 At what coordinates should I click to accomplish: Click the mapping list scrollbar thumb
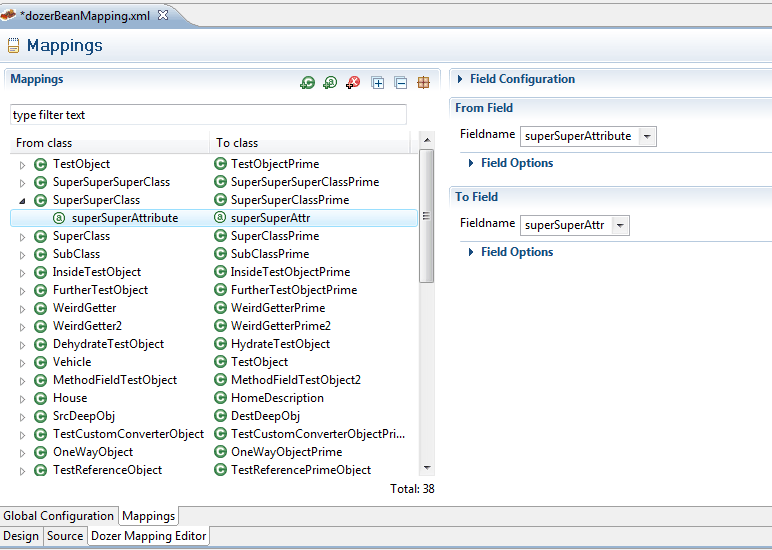(426, 216)
